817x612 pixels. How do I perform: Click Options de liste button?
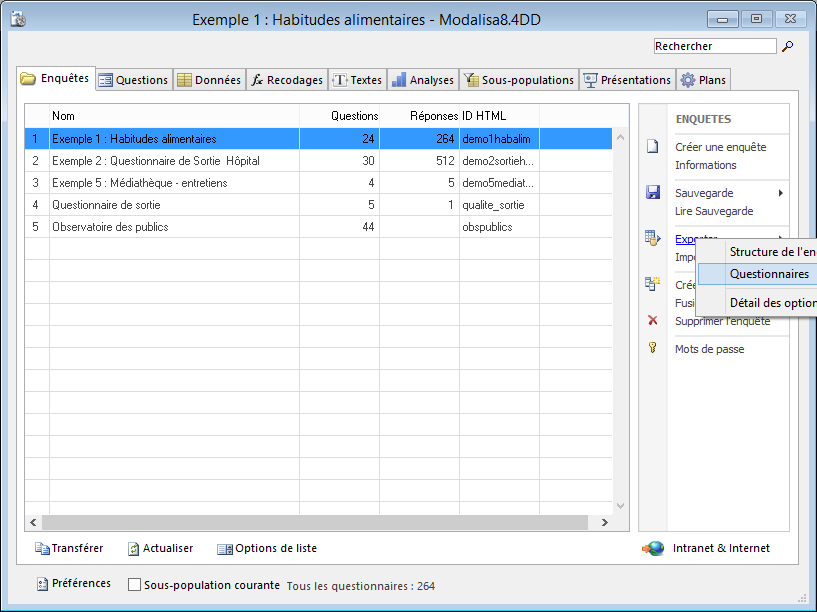tap(267, 548)
